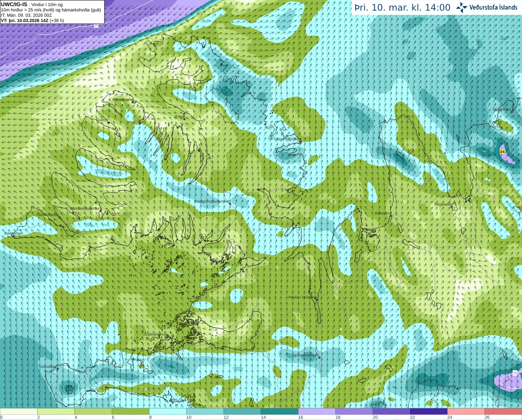Select the 14–16 m/s dark teal legend swatch
The image size is (522, 420).
coord(280,411)
